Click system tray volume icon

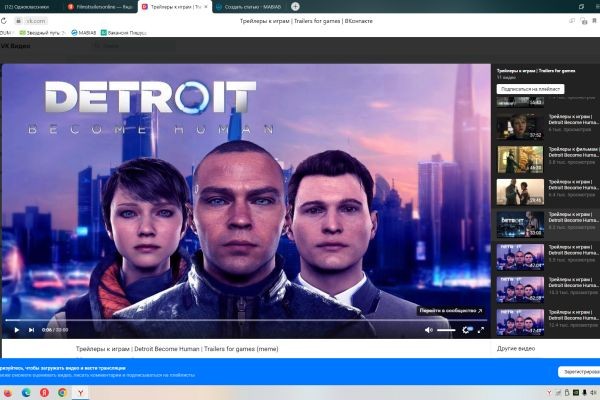coord(593,393)
